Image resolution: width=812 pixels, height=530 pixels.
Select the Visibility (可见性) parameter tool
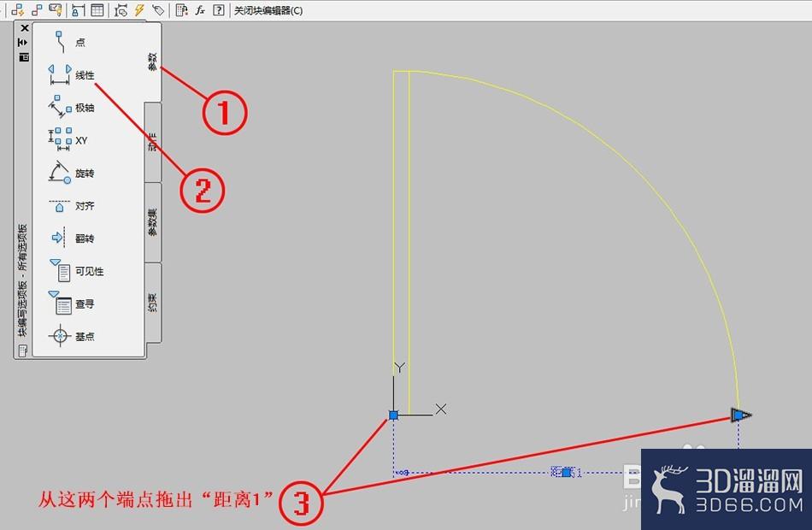click(76, 271)
